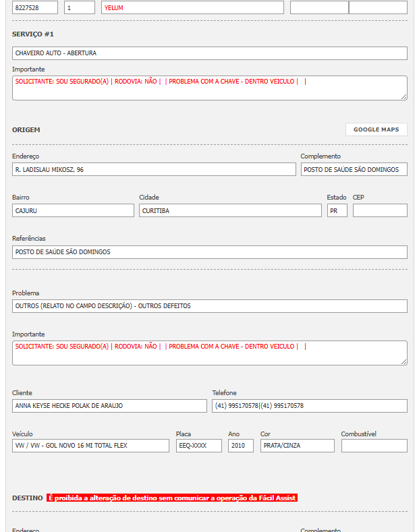Click the Cliente name field
Image resolution: width=417 pixels, height=532 pixels.
tap(109, 406)
